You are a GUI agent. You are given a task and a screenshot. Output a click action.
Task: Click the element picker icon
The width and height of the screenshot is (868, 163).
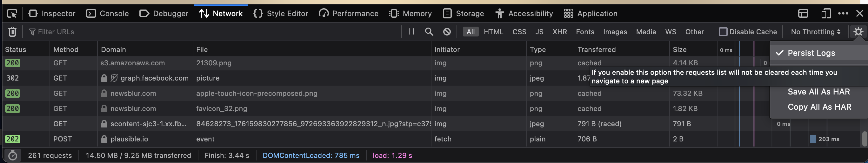tap(12, 13)
